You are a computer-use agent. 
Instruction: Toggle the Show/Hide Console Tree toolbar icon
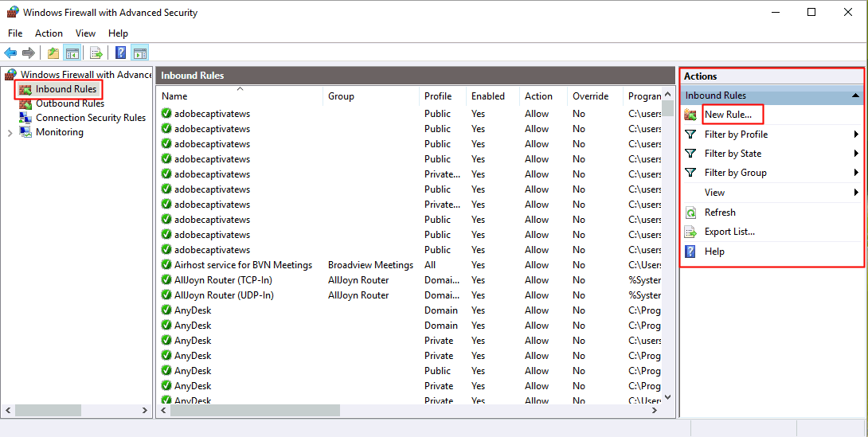(x=72, y=53)
